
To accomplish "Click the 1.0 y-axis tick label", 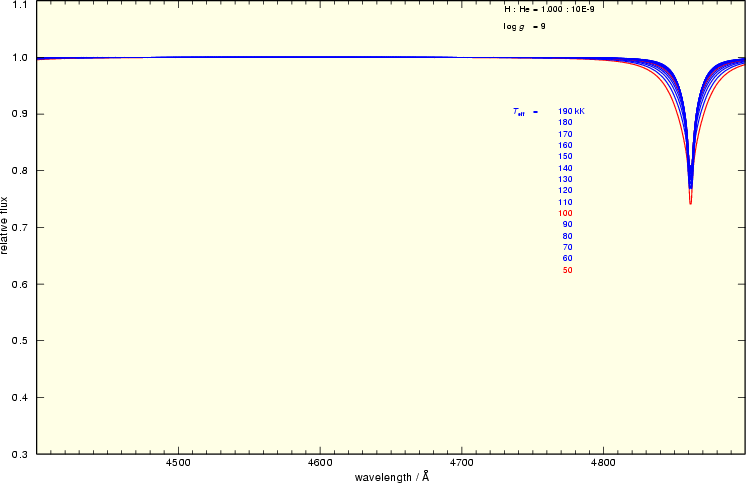I will coord(20,58).
